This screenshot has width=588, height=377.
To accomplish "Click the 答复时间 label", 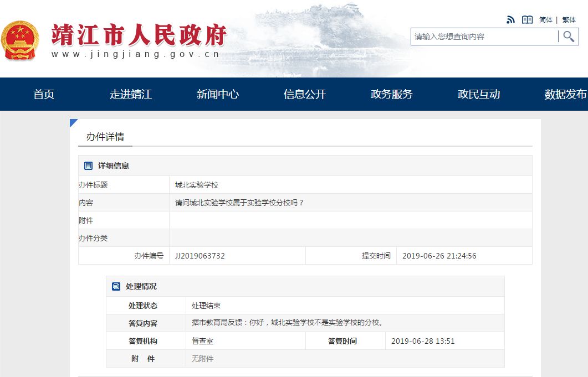I will point(342,341).
